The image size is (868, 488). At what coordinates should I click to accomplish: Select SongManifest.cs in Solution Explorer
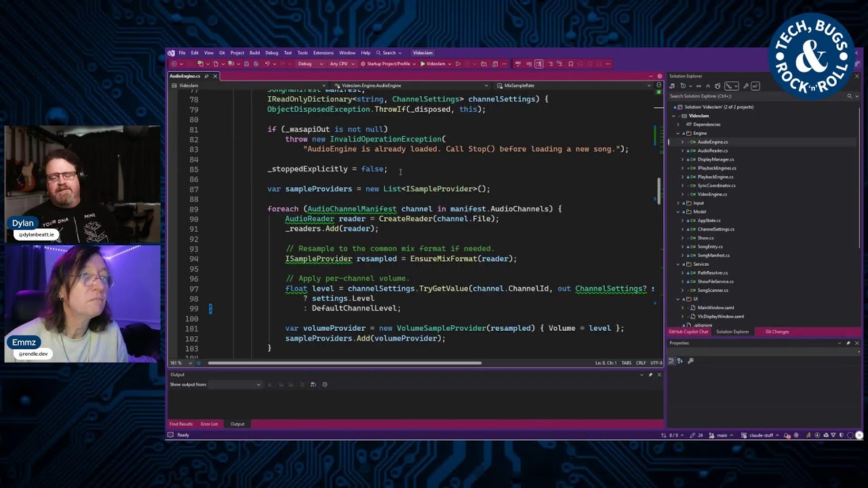(x=713, y=256)
